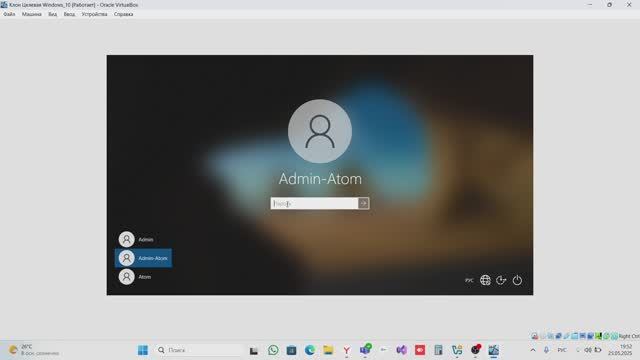Open the power options icon on login screen
The width and height of the screenshot is (640, 360).
click(x=517, y=280)
